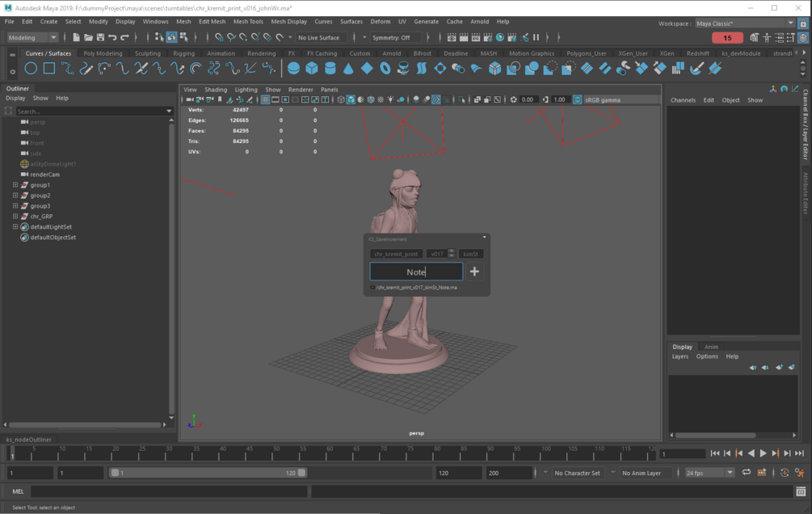This screenshot has width=812, height=514.
Task: Switch to the Anim layer tab
Action: click(711, 347)
